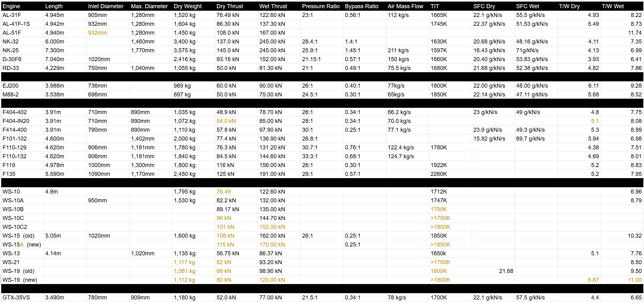Screen dimensions: 644x302
Task: Click the Engine column header
Action: click(11, 6)
